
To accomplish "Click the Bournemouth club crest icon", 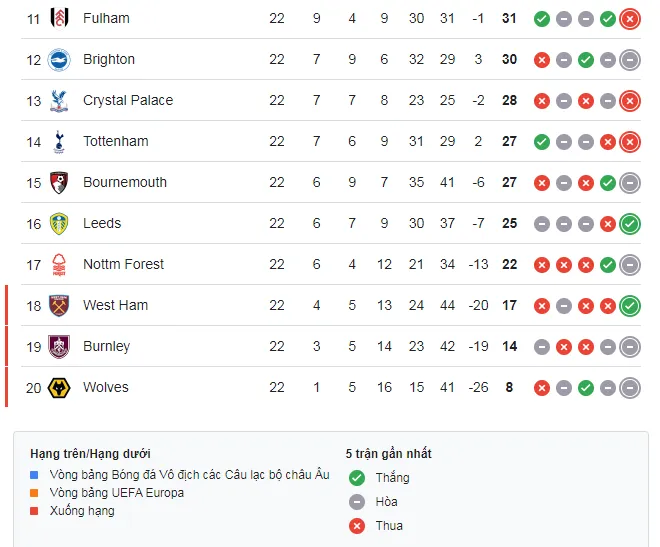I will [59, 182].
